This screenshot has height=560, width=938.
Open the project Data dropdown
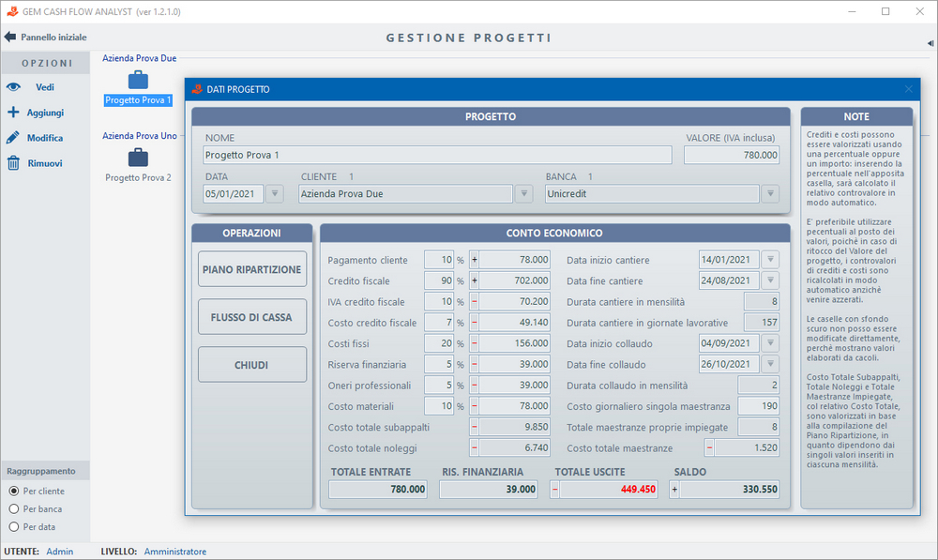click(275, 194)
